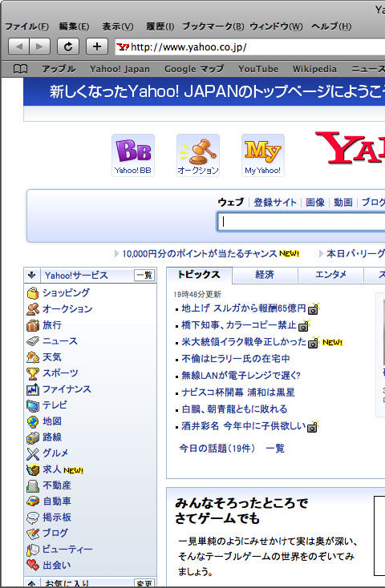Click the ニュース newspaper icon
This screenshot has width=385, height=588.
coord(33,341)
